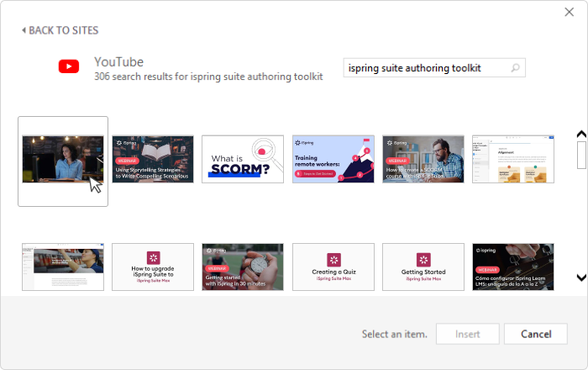This screenshot has width=588, height=370.
Task: Click the scroll up arrow
Action: click(x=581, y=135)
